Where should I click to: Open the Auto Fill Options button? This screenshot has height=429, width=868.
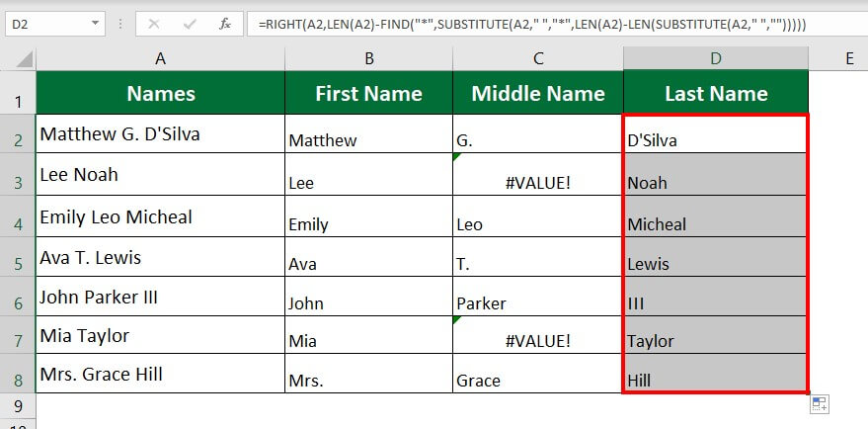(x=819, y=403)
